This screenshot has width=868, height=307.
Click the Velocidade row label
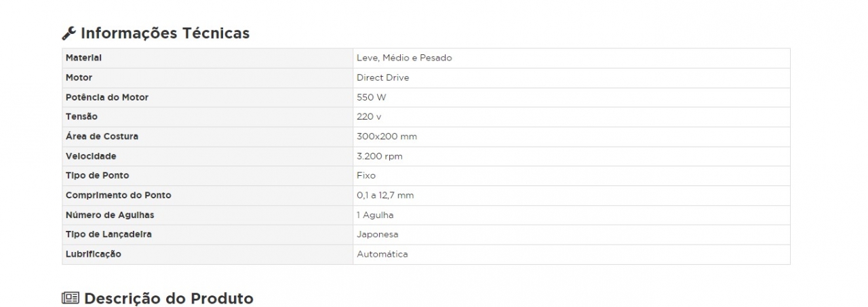[91, 156]
